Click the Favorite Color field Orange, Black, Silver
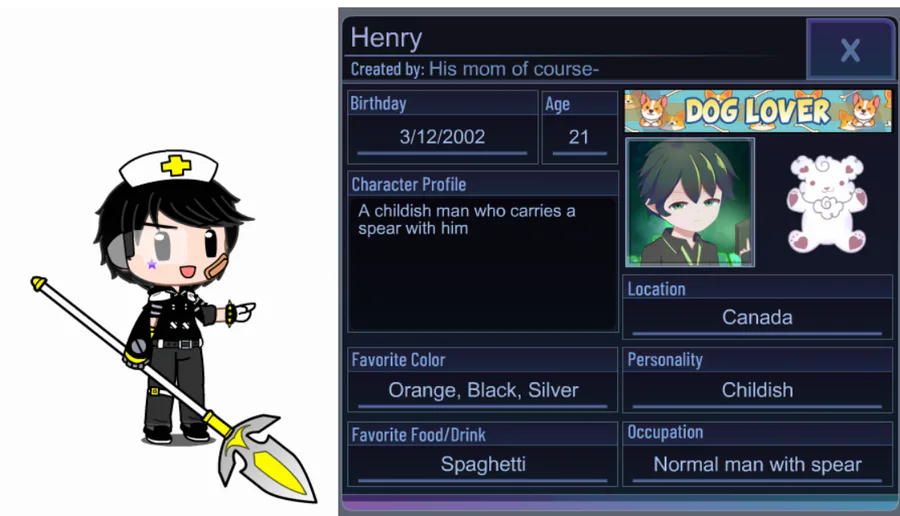Image resolution: width=900 pixels, height=516 pixels. pos(483,390)
